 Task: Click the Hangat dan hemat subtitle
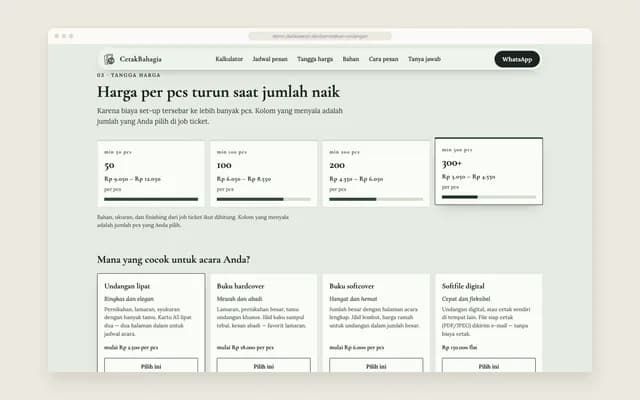353,299
